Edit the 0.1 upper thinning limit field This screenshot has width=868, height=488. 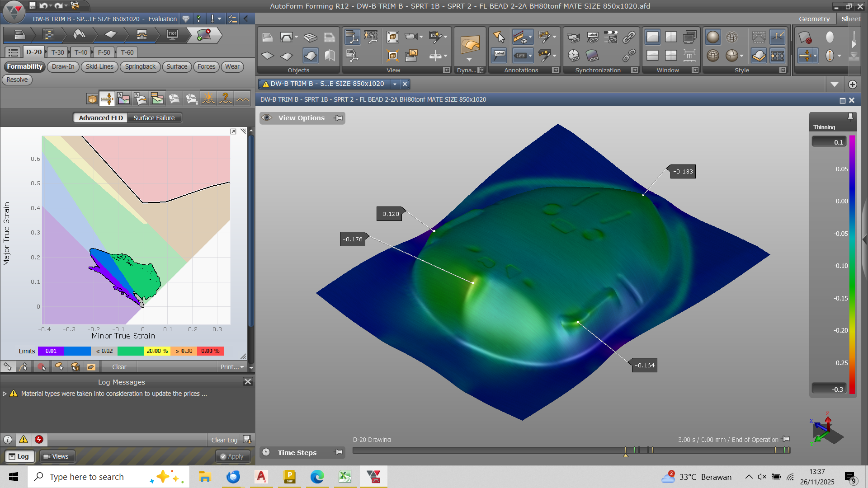[829, 142]
